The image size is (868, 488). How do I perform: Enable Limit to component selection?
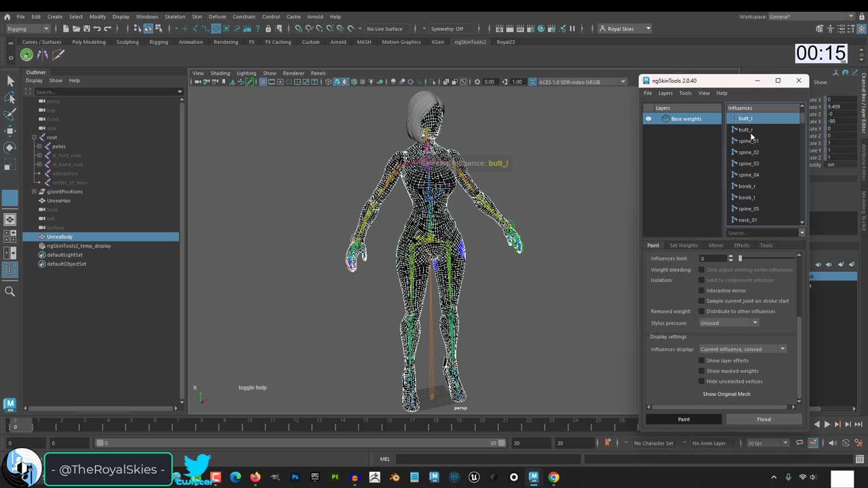coord(702,280)
